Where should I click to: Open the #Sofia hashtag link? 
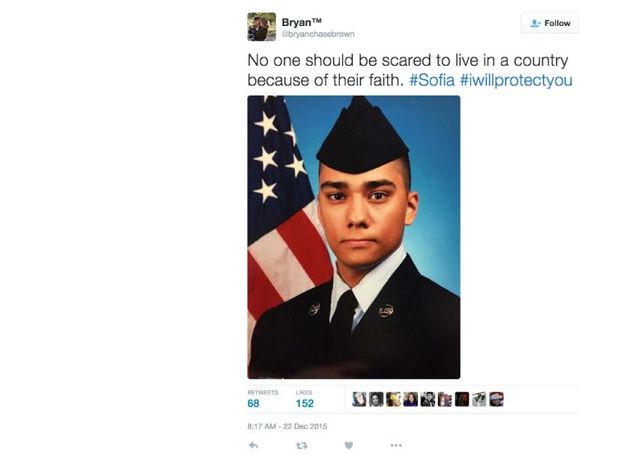tap(432, 80)
